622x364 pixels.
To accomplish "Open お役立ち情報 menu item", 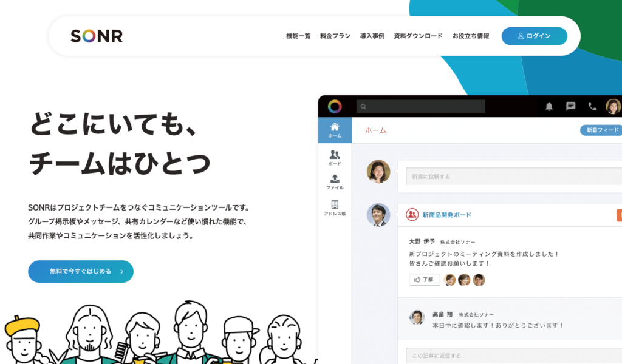I will click(471, 36).
